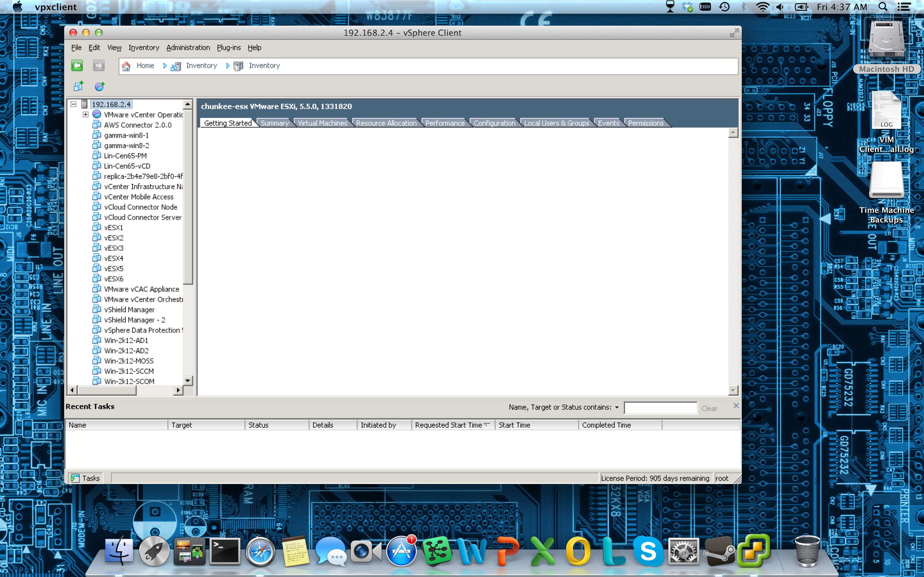The width and height of the screenshot is (924, 577).
Task: Open the Administration menu
Action: pyautogui.click(x=188, y=48)
